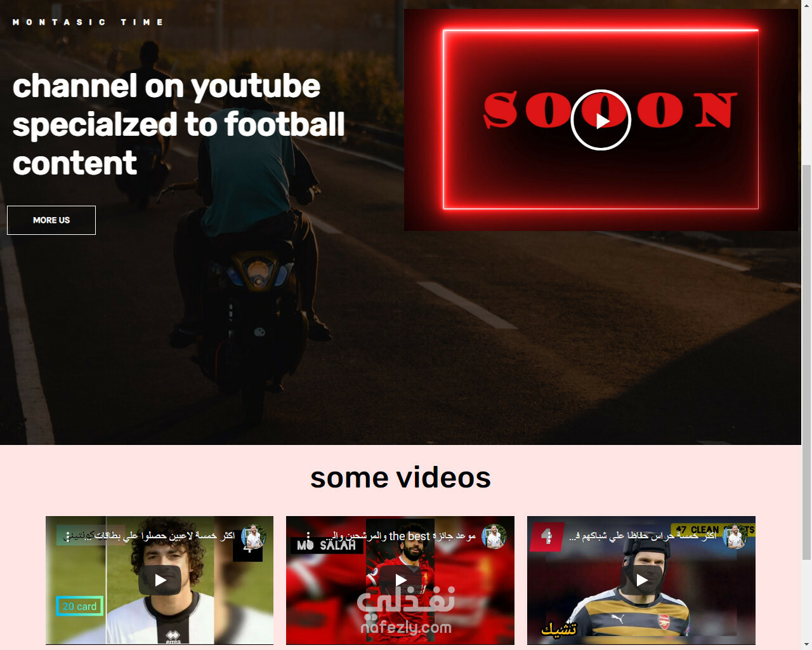Open channel avatar on goalkeeper video
The image size is (812, 650).
pyautogui.click(x=735, y=536)
